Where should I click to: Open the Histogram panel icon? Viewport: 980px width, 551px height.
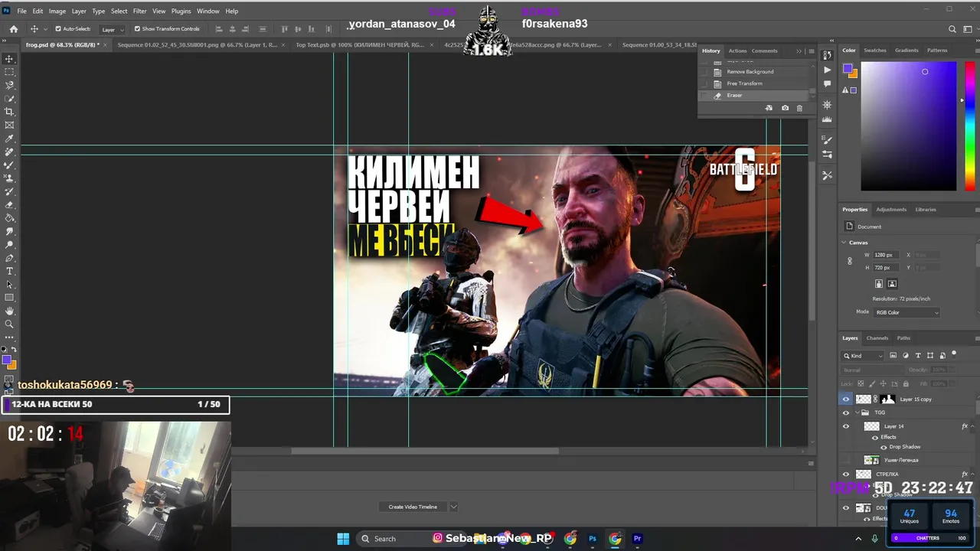tap(827, 119)
